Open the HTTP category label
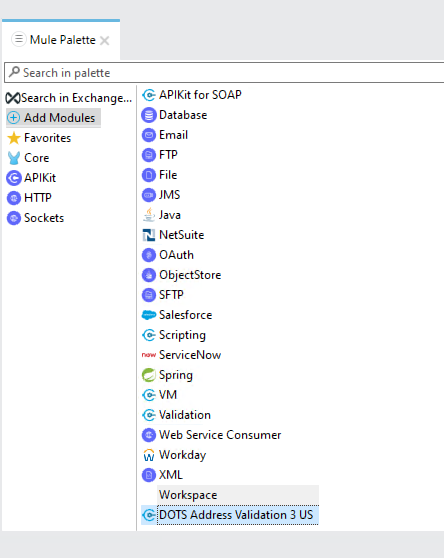Screen dimensions: 444x558 pos(38,198)
